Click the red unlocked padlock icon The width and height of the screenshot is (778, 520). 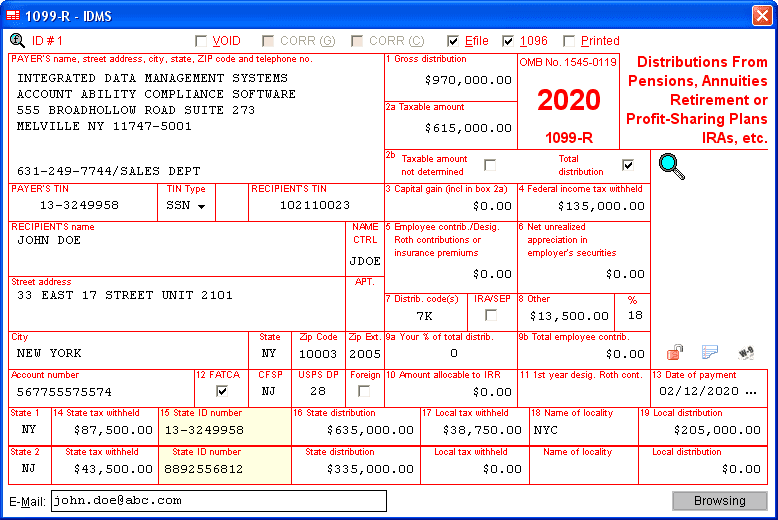coord(675,352)
